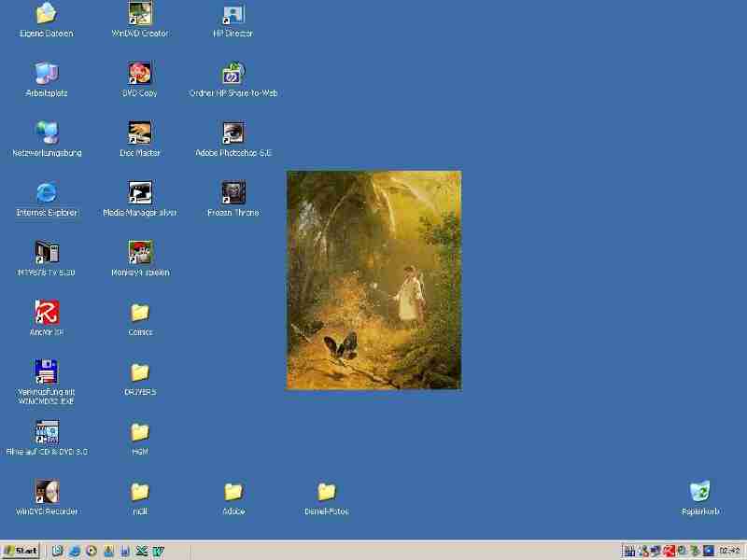Viewport: 747px width, 560px height.
Task: Click the red AntiVir icon in system tray
Action: coord(669,551)
